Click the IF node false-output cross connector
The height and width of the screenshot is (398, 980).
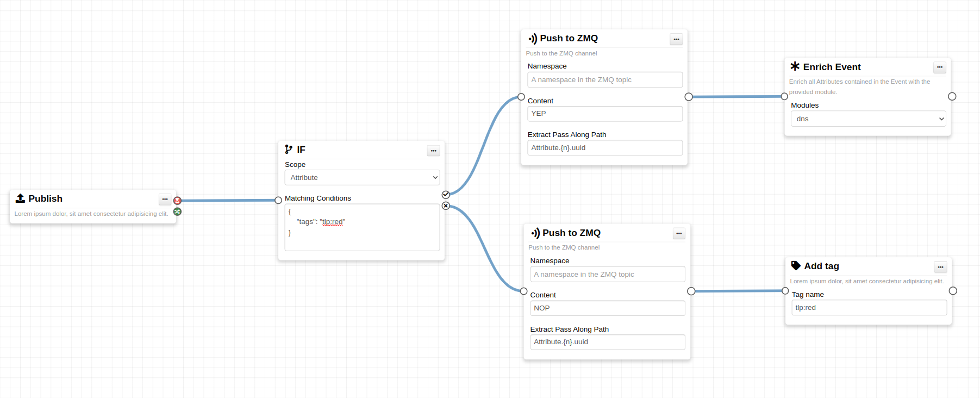(x=446, y=206)
